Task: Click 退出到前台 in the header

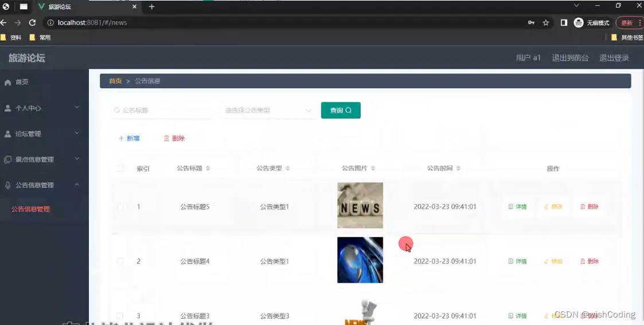Action: coord(570,58)
